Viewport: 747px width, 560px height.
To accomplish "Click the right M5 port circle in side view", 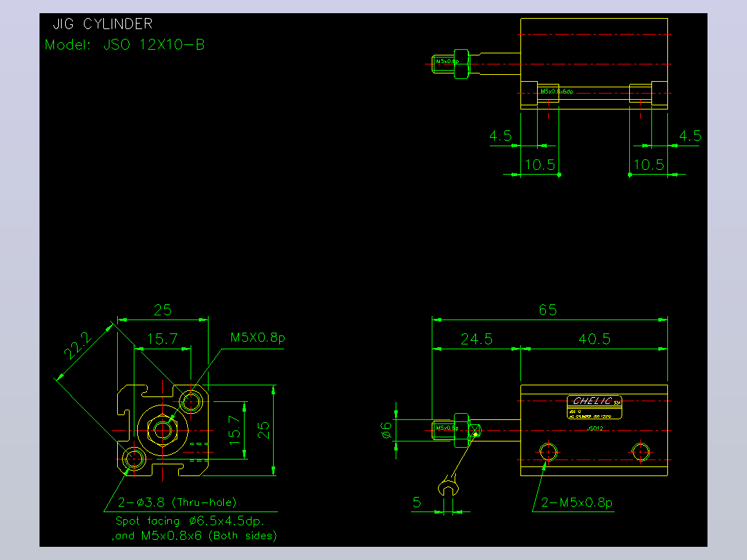I will (641, 451).
